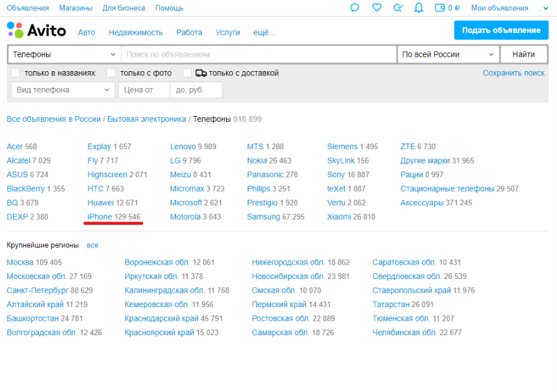Click 'Цена от' input field
Image resolution: width=557 pixels, height=392 pixels.
pyautogui.click(x=144, y=90)
